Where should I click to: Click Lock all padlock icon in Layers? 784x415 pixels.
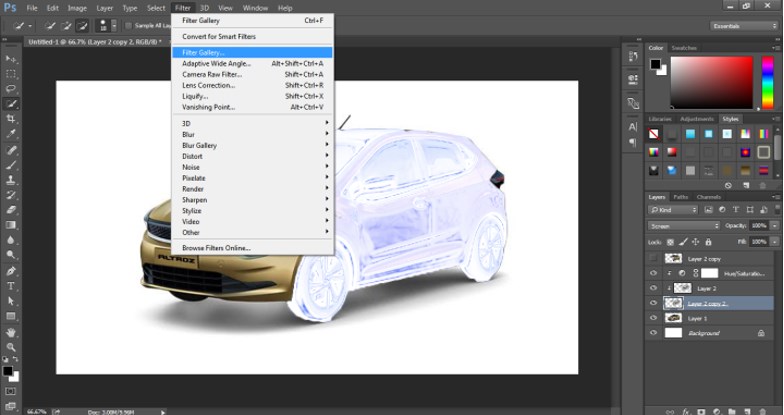click(708, 242)
